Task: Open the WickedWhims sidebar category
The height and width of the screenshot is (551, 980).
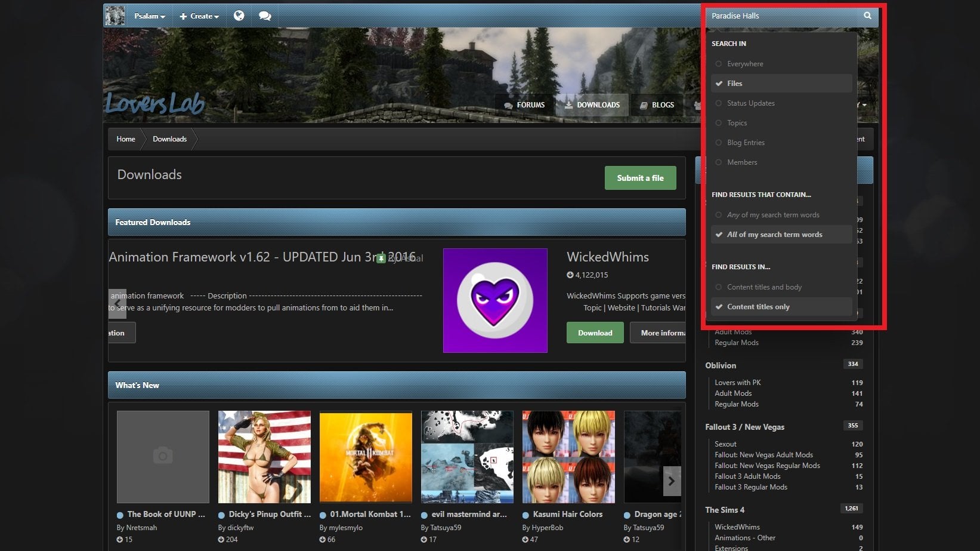Action: point(737,527)
